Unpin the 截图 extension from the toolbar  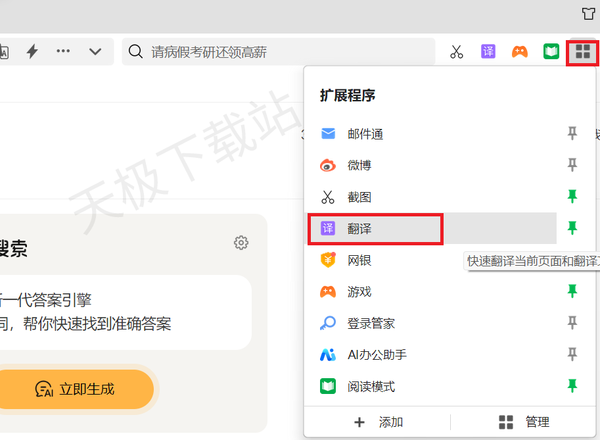(x=572, y=197)
